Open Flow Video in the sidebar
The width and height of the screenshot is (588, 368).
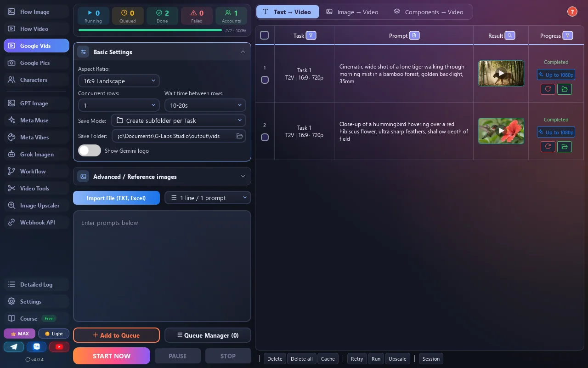[x=36, y=29]
